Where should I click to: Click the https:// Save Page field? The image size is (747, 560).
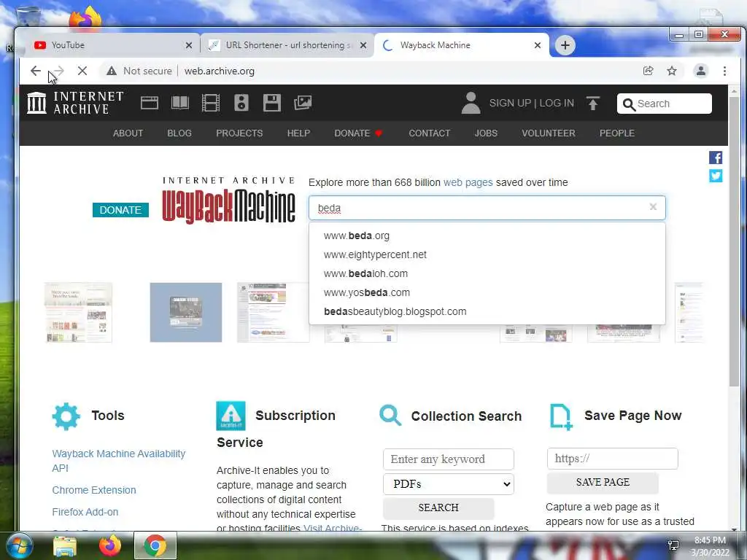[x=612, y=459]
